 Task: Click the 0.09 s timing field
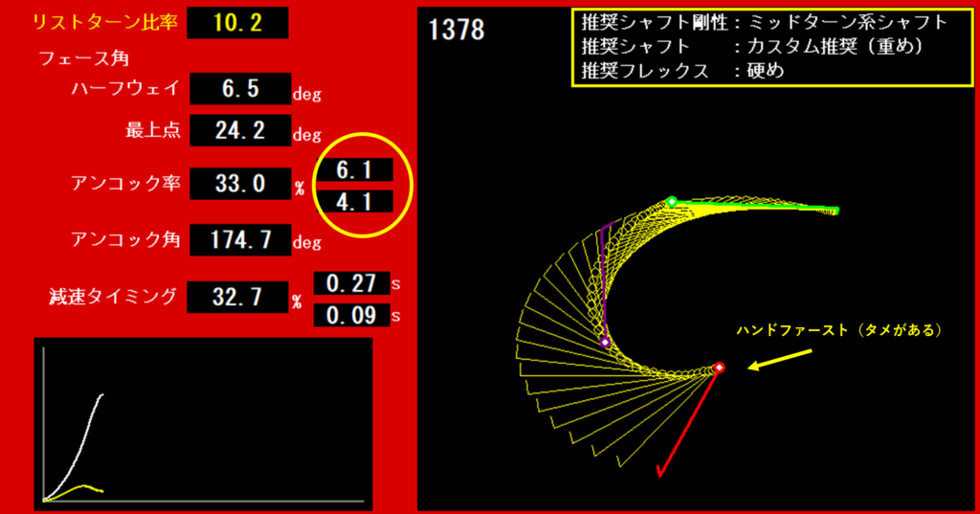point(351,315)
